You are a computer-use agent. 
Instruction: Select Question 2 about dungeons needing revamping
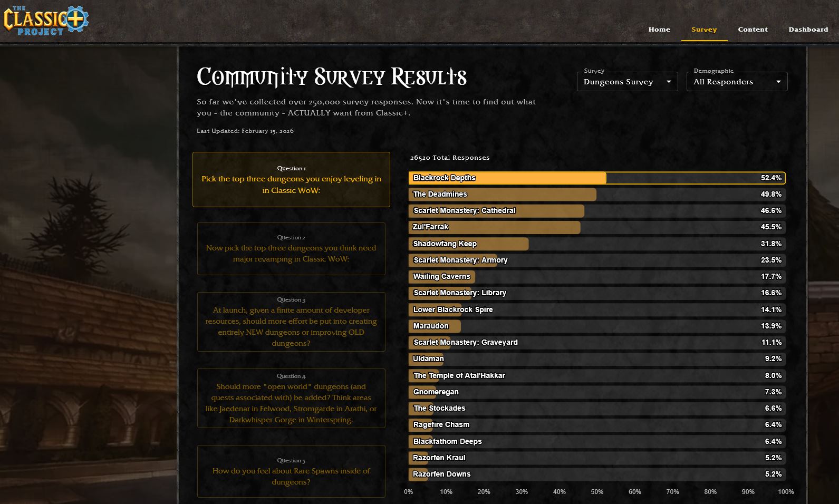[291, 249]
